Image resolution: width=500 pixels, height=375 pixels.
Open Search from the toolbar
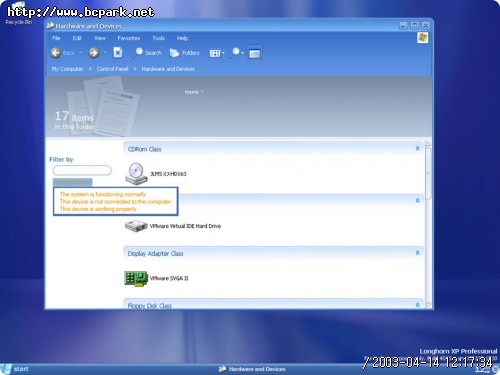tap(147, 53)
